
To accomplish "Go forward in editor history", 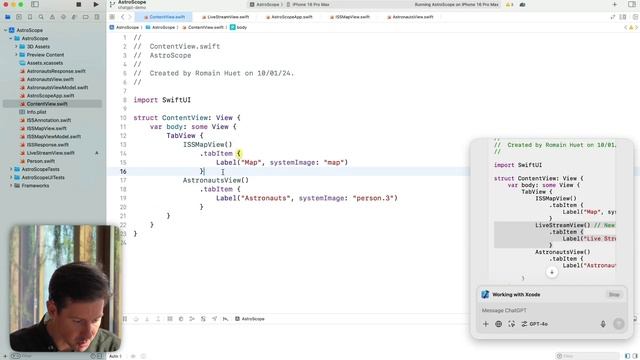I will pos(130,17).
